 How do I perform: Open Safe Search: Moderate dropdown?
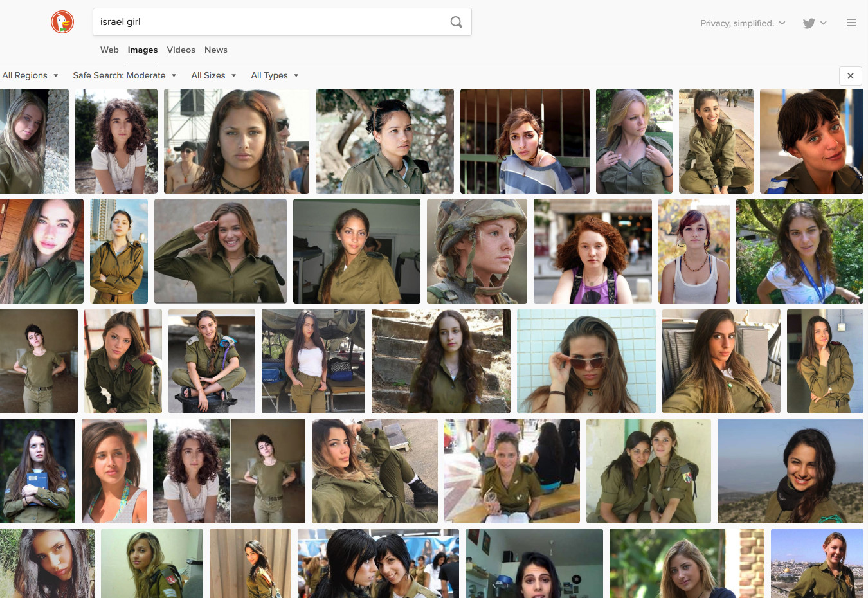124,76
